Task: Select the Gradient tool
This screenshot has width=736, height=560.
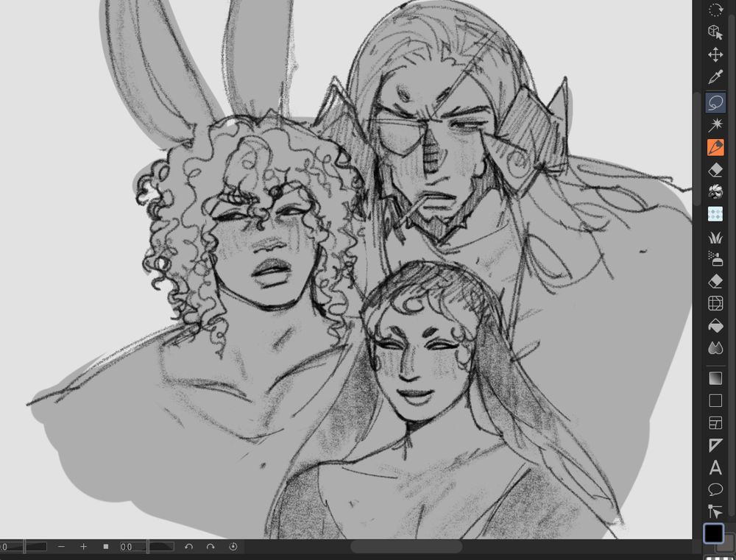Action: click(715, 378)
